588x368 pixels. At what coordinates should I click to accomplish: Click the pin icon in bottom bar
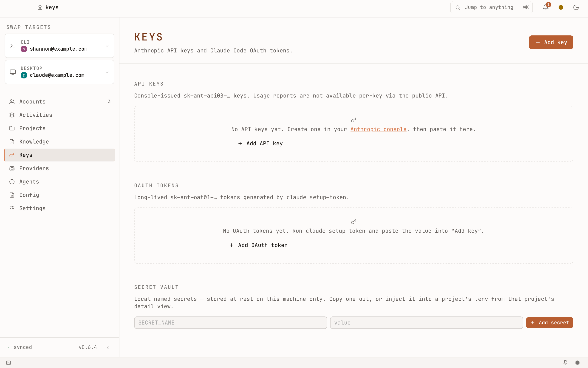pos(565,363)
